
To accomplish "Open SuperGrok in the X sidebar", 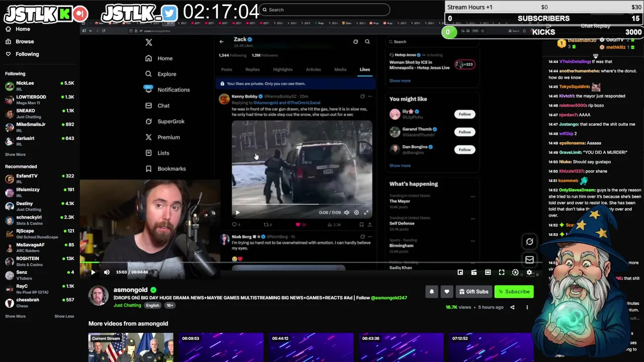I will [x=165, y=121].
